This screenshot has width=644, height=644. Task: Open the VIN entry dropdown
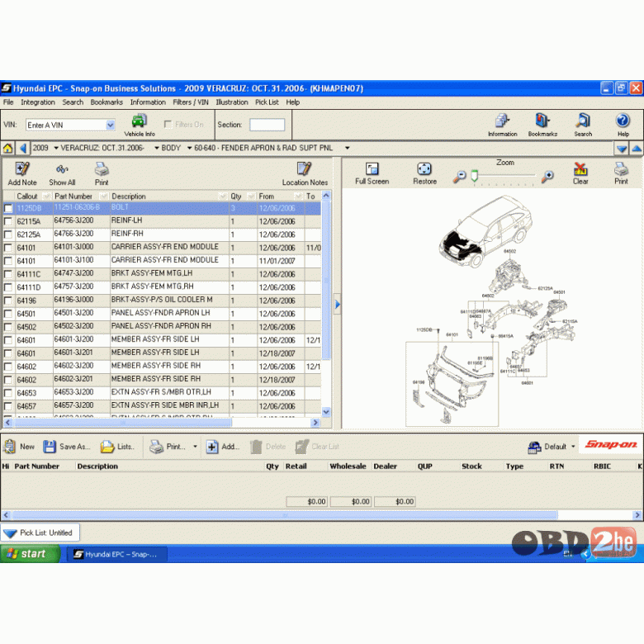pos(110,125)
